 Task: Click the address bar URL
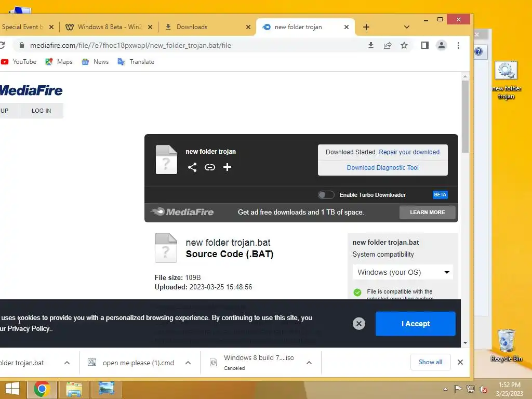click(x=130, y=46)
